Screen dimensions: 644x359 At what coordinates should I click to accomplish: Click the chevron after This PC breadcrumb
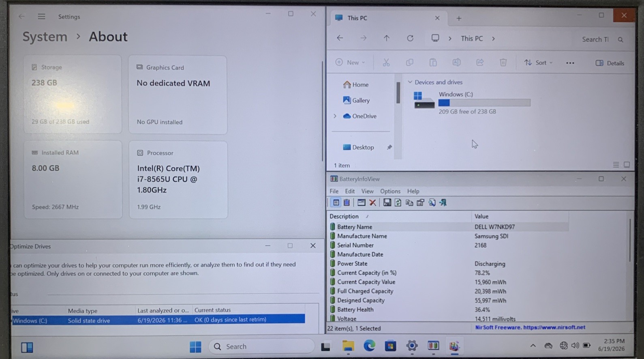(x=493, y=39)
